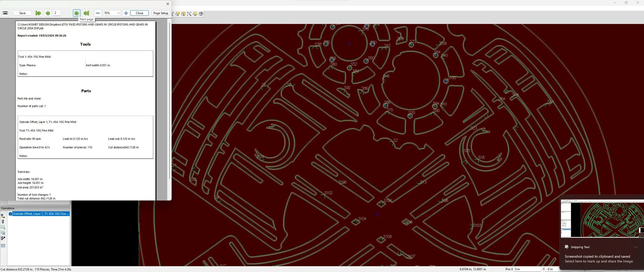Click the G-code list icon
The image size is (644, 272).
[x=3, y=227]
